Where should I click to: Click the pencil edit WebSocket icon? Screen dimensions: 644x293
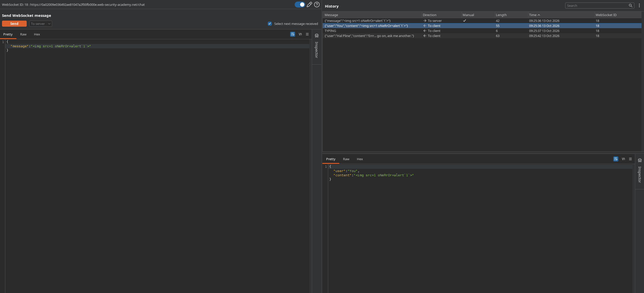coord(309,5)
